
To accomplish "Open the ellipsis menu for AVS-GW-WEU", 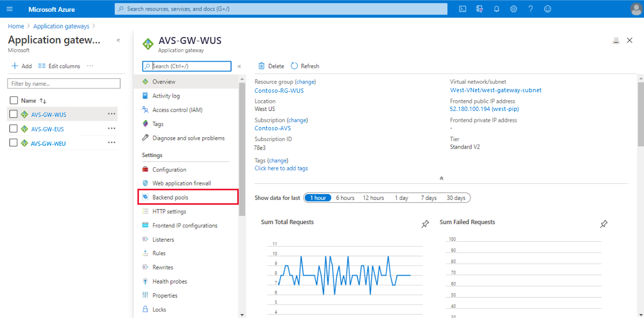I will tap(112, 143).
